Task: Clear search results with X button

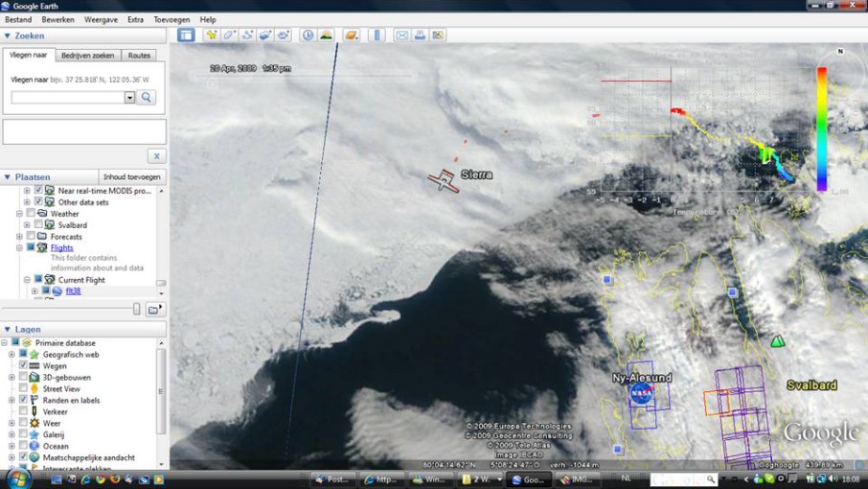Action: 157,156
